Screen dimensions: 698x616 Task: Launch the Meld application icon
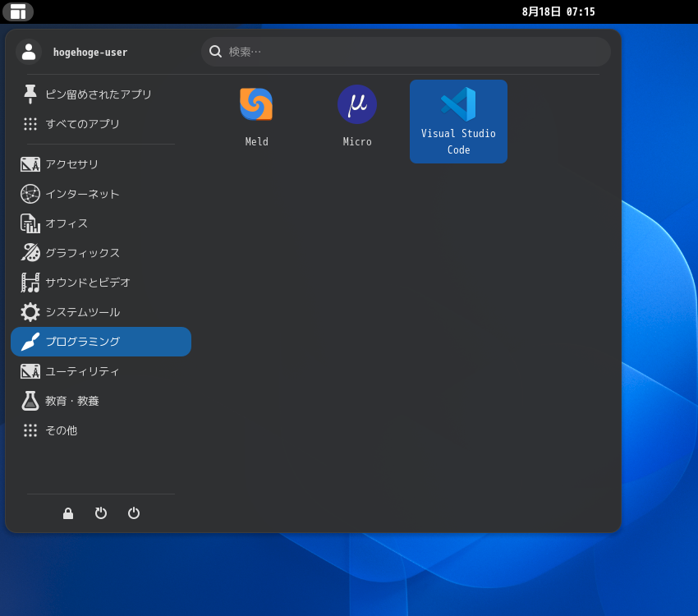256,104
